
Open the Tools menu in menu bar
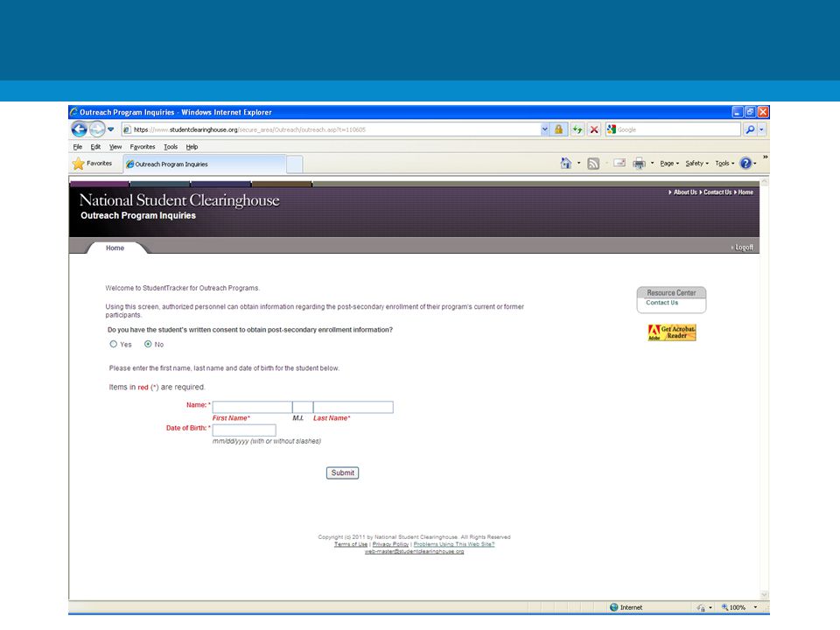pyautogui.click(x=171, y=147)
